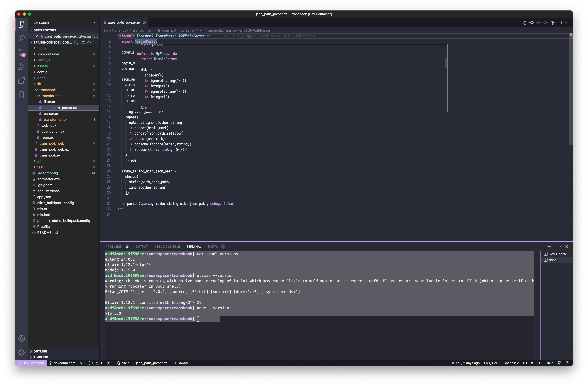Change the LF end of line sequence
588x386 pixels.
click(539, 363)
